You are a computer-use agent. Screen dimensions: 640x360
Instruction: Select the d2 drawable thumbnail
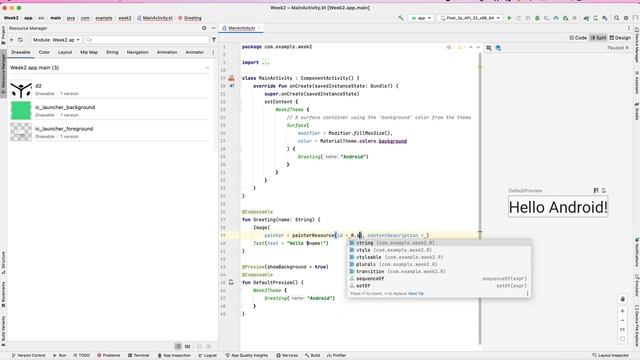(21, 89)
